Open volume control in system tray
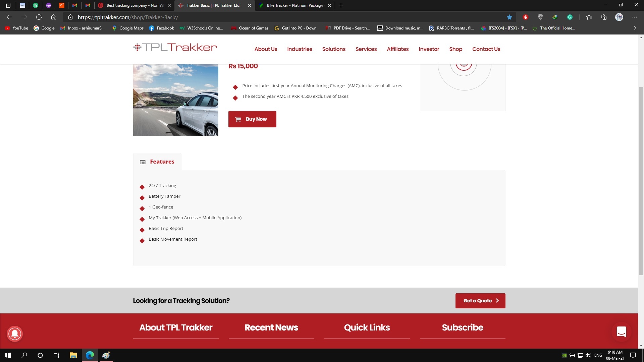 pyautogui.click(x=588, y=355)
